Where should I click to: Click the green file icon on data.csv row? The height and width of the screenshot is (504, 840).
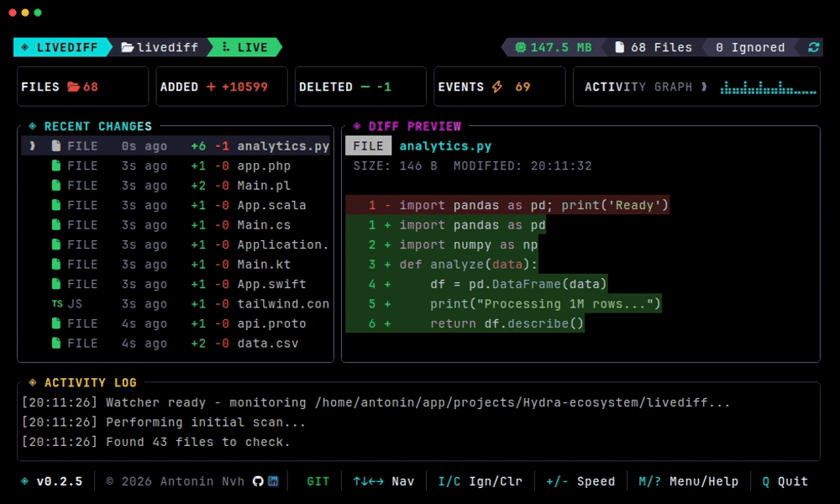[x=55, y=344]
